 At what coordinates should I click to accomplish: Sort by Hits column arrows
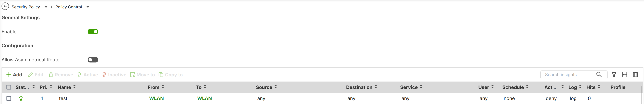[x=599, y=87]
